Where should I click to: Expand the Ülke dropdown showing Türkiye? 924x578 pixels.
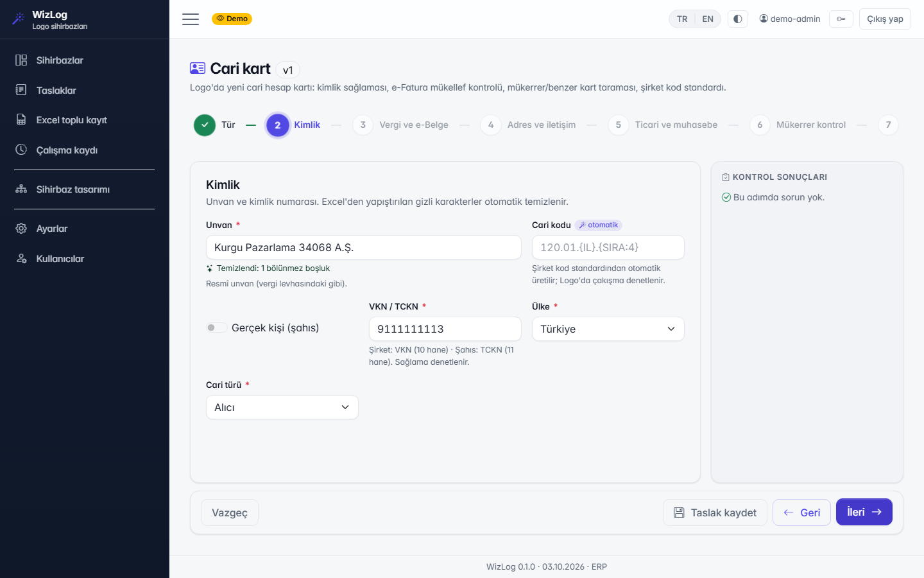tap(608, 329)
